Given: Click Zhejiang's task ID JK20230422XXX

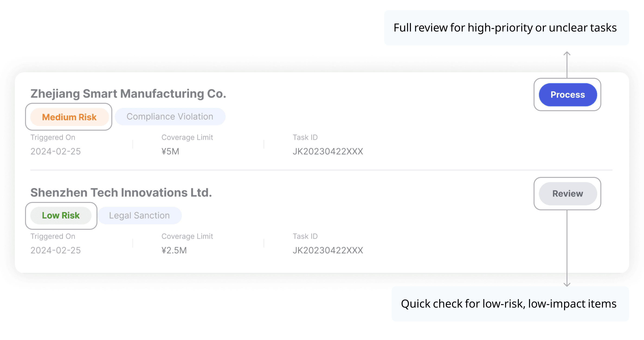Looking at the screenshot, I should [x=328, y=151].
